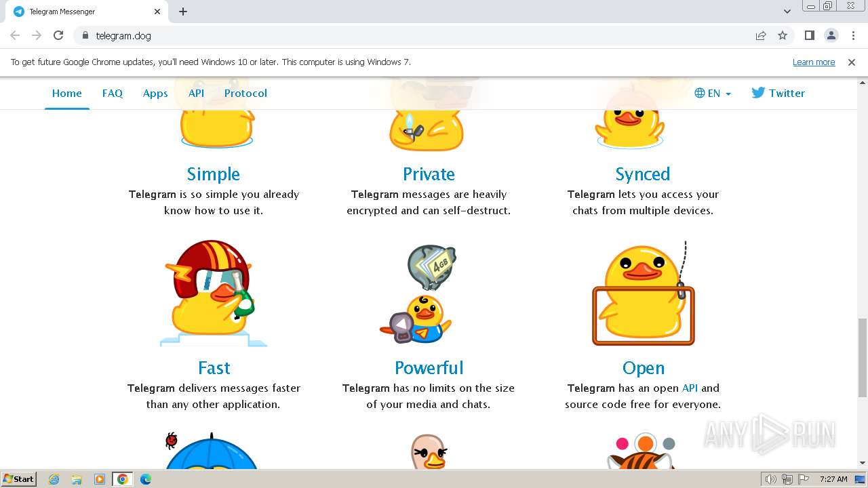Open a new tab with plus button
Image resolution: width=868 pixels, height=488 pixels.
[x=183, y=12]
